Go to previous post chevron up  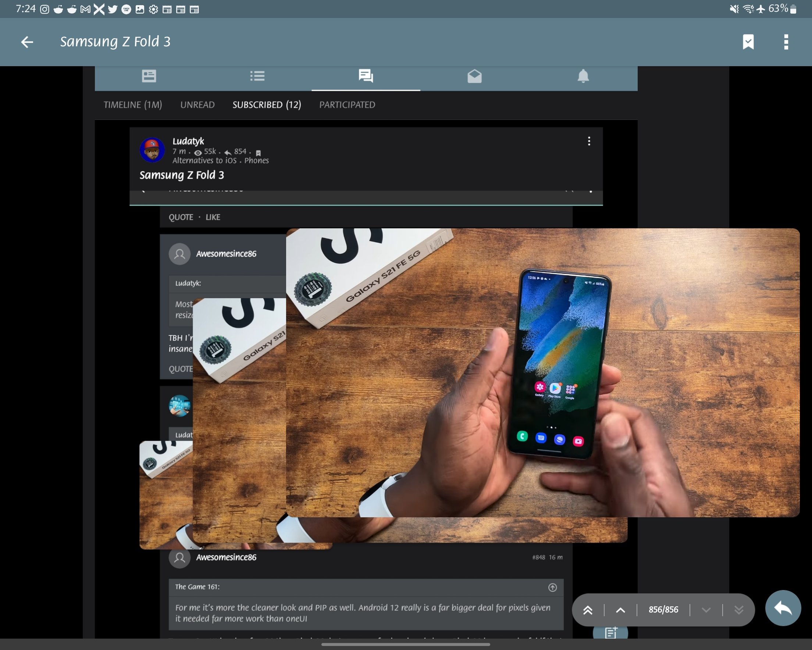[x=620, y=610]
